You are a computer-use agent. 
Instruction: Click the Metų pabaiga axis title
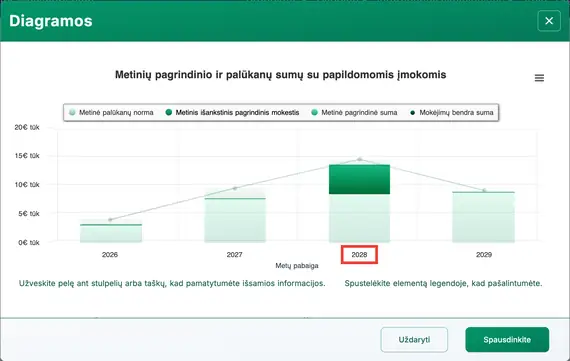pos(297,266)
